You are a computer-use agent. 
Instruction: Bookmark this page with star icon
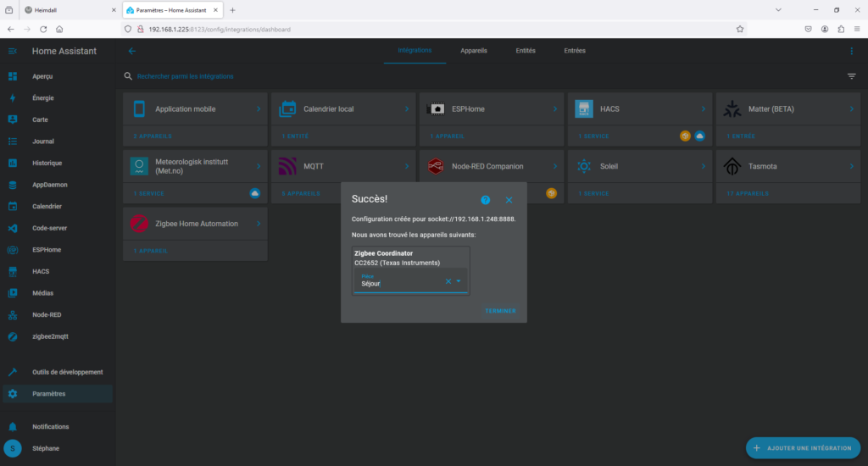tap(740, 30)
